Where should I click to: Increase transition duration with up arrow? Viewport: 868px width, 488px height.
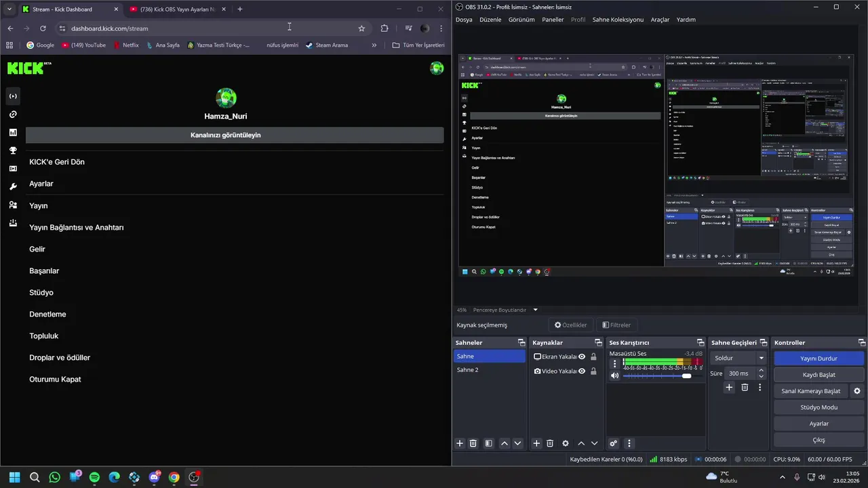[x=761, y=371]
